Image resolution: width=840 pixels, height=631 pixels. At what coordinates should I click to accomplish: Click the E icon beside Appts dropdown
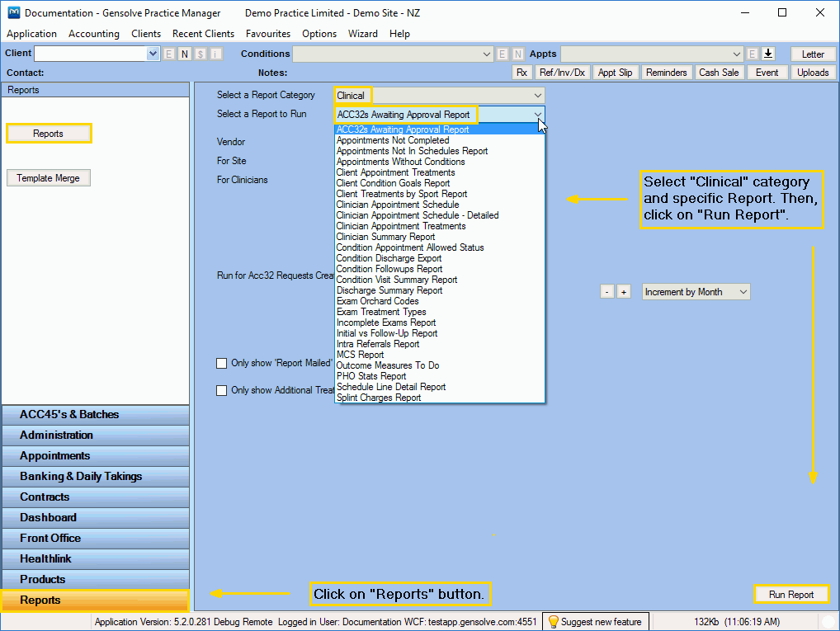point(753,54)
